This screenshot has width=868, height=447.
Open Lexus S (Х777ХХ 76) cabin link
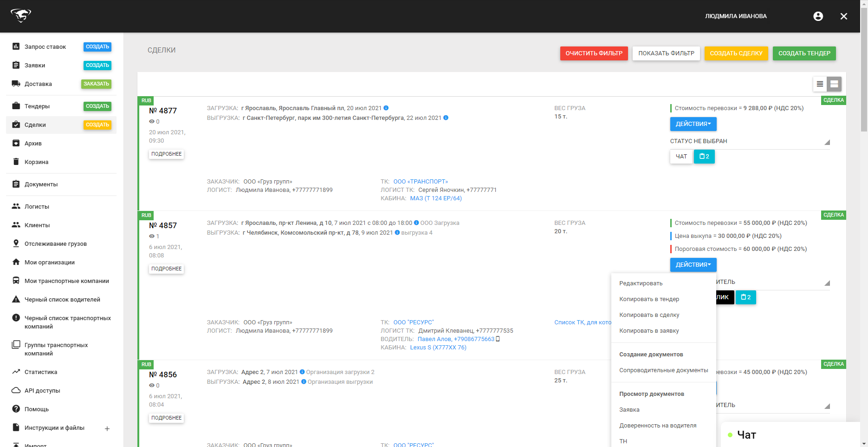[x=438, y=348]
